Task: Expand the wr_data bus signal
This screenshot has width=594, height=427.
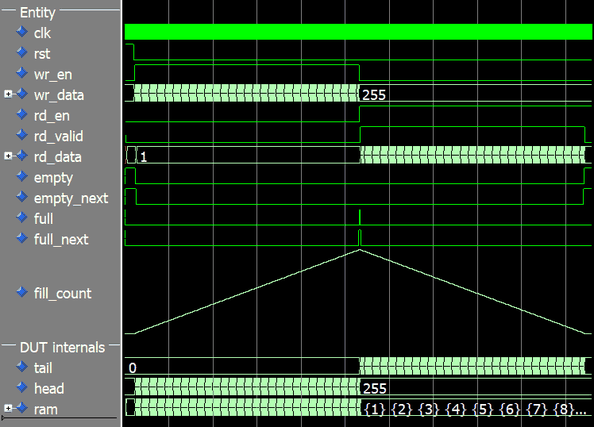Action: pyautogui.click(x=8, y=94)
